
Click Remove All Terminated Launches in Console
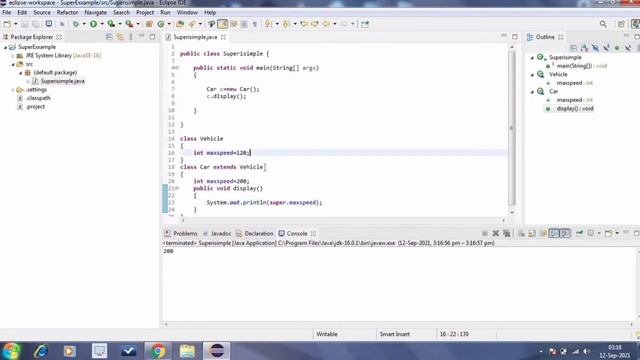pyautogui.click(x=507, y=233)
